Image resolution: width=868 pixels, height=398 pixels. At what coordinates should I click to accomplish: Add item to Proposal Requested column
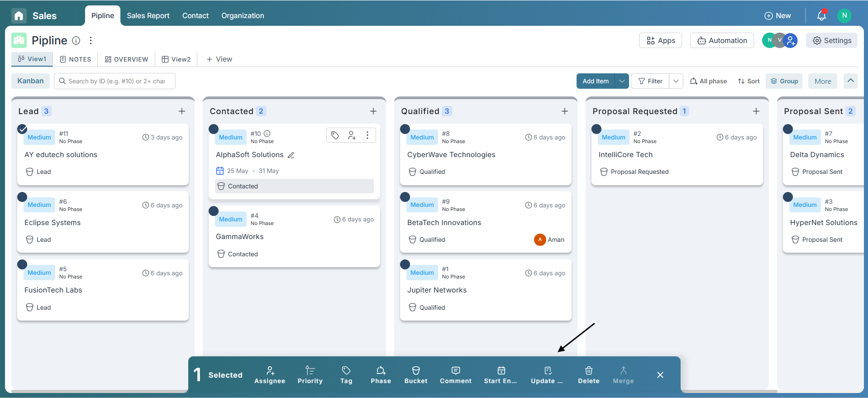[x=756, y=111]
